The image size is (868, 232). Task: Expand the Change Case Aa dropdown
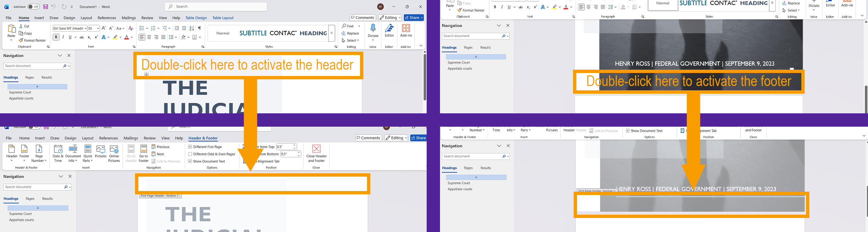point(120,28)
